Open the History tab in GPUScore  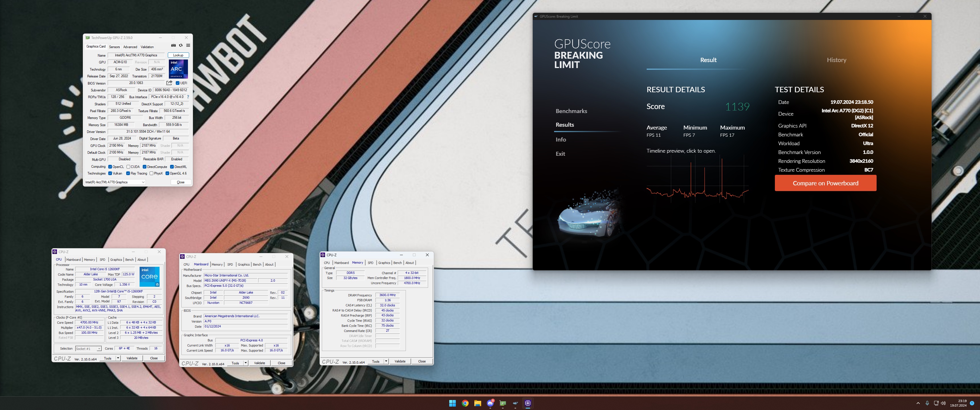[836, 60]
